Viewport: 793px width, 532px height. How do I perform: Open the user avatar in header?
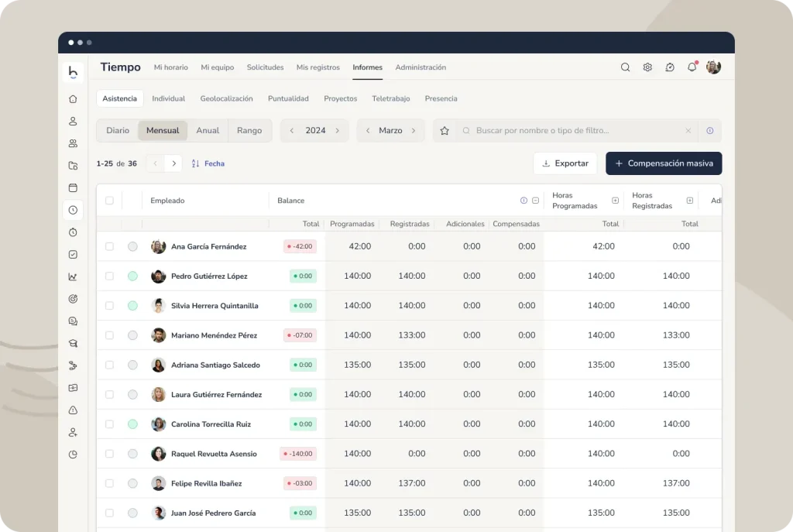[x=713, y=67]
